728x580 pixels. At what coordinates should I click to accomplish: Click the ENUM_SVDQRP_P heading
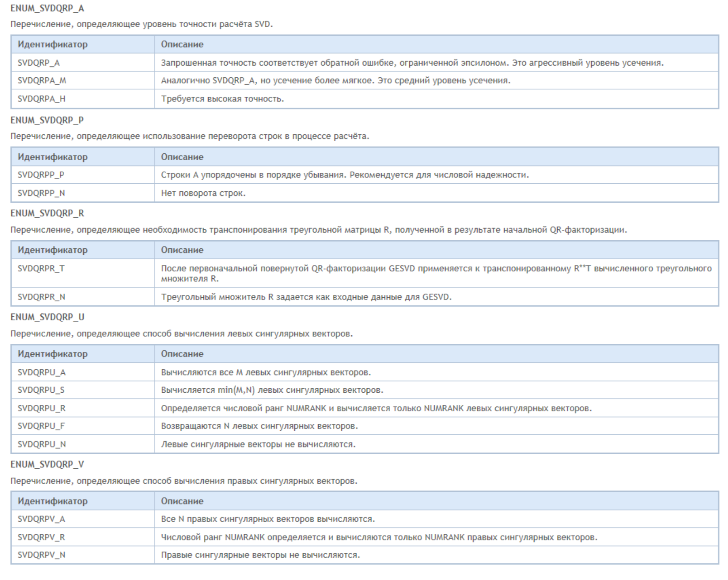point(47,120)
